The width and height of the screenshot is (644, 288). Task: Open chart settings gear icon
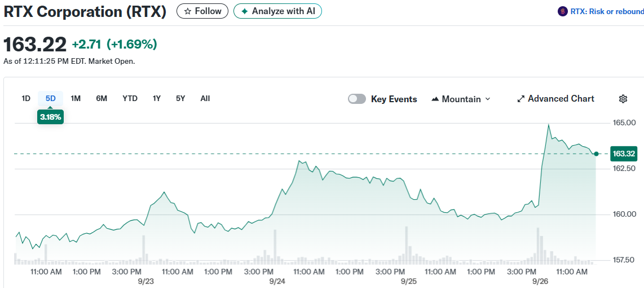point(623,99)
